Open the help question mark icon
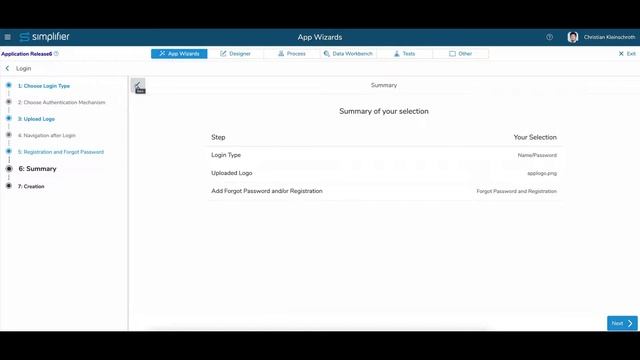 (x=549, y=37)
